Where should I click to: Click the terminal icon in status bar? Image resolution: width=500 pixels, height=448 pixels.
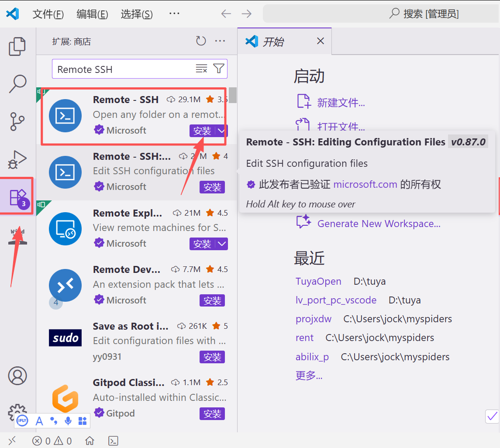point(113,441)
